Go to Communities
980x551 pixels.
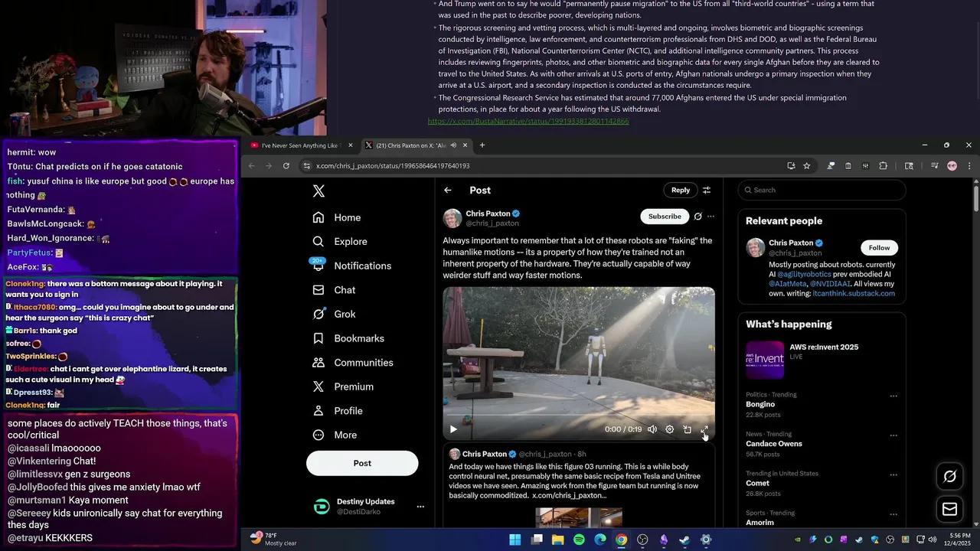point(353,363)
